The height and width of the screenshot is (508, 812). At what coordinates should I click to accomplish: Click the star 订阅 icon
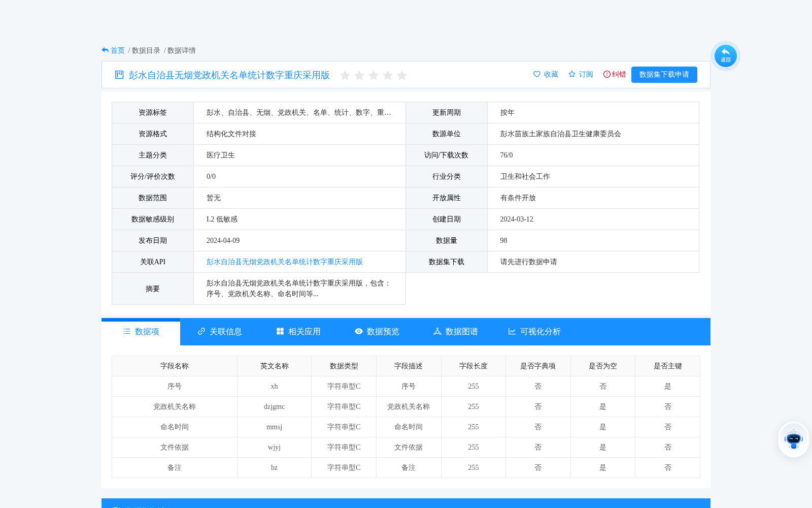pyautogui.click(x=572, y=74)
